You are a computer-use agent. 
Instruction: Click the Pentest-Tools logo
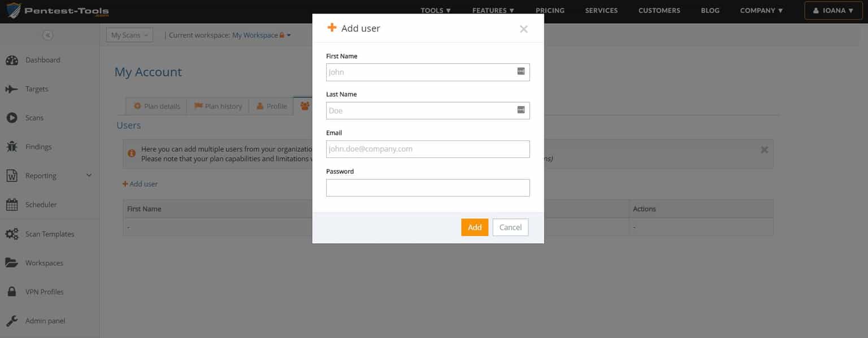tap(57, 11)
